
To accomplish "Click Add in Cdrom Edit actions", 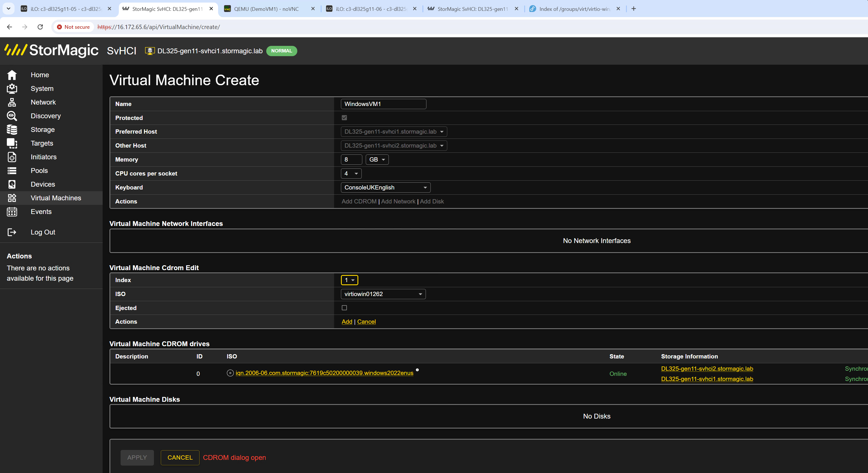I will click(347, 322).
